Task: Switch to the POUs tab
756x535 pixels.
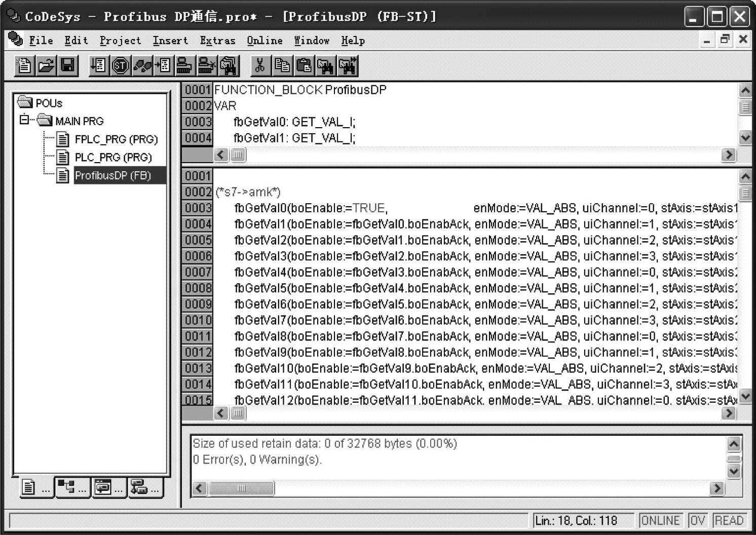Action: click(36, 487)
